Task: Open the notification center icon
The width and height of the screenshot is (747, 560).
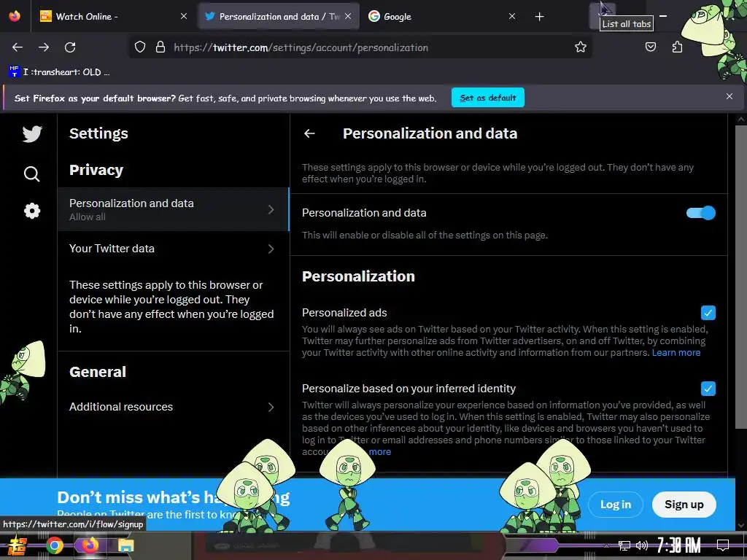Action: click(x=723, y=545)
